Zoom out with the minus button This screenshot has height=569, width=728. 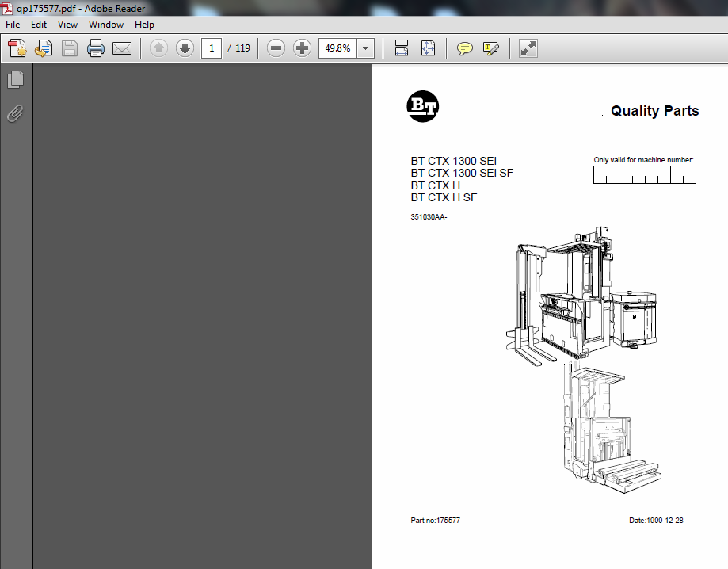[x=276, y=48]
